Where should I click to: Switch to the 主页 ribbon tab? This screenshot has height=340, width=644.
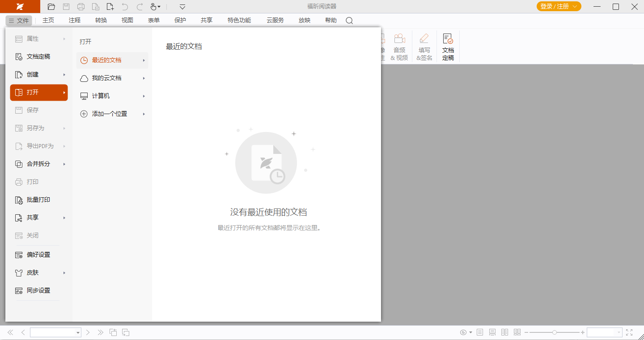pyautogui.click(x=48, y=20)
